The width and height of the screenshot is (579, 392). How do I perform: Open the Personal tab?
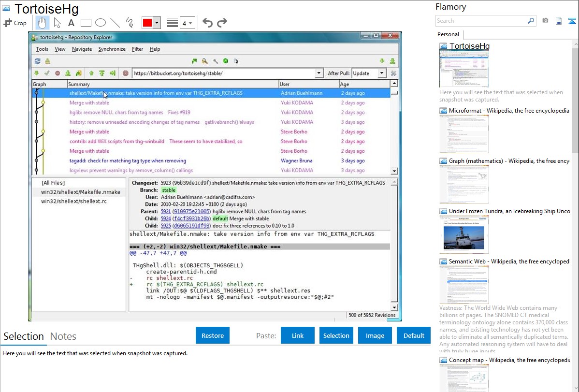(448, 34)
